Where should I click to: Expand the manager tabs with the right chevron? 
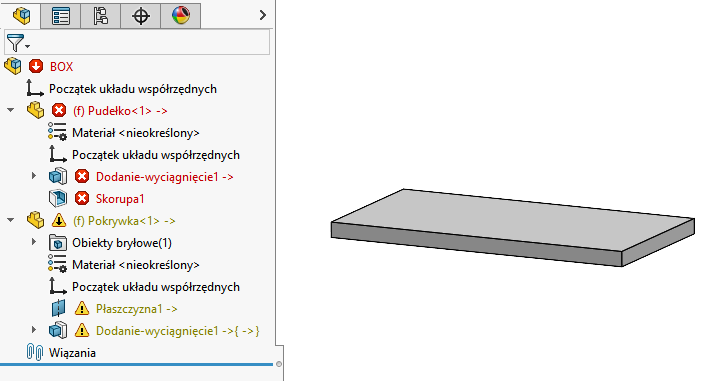point(263,15)
